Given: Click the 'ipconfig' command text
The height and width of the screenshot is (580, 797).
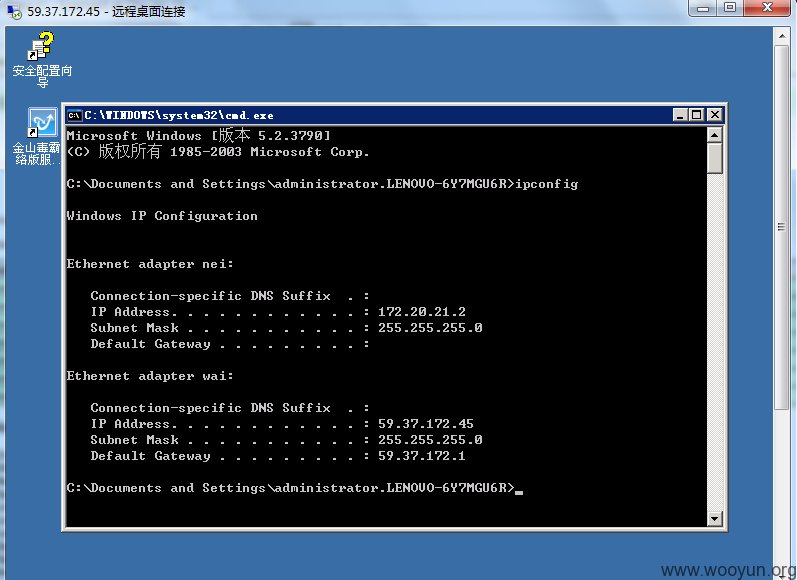Looking at the screenshot, I should 547,184.
